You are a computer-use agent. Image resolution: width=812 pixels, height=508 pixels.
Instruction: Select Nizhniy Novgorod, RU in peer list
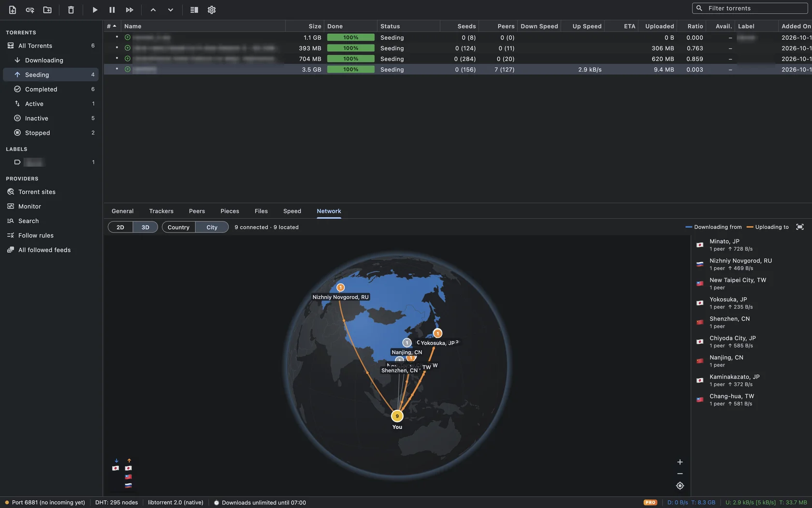[751, 264]
